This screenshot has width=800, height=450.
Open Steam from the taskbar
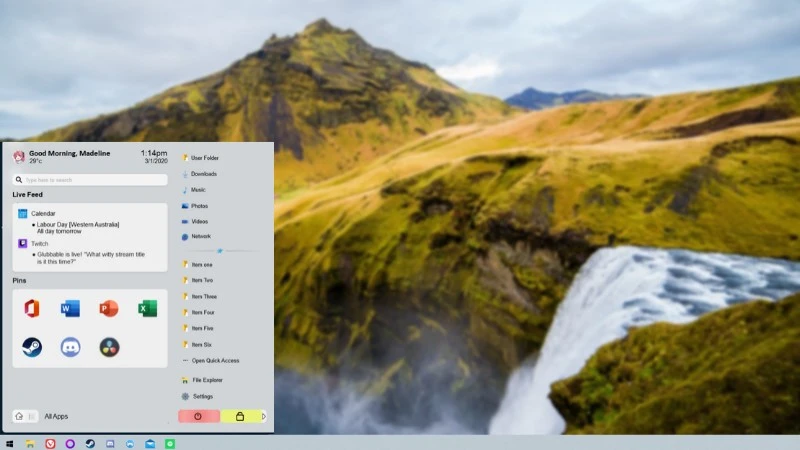click(x=90, y=444)
